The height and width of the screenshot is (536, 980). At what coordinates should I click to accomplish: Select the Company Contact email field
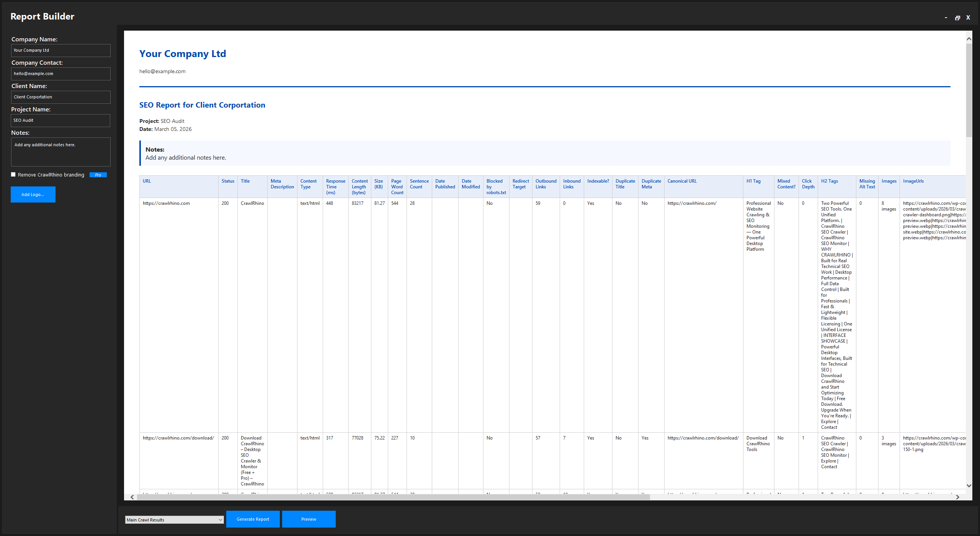60,74
